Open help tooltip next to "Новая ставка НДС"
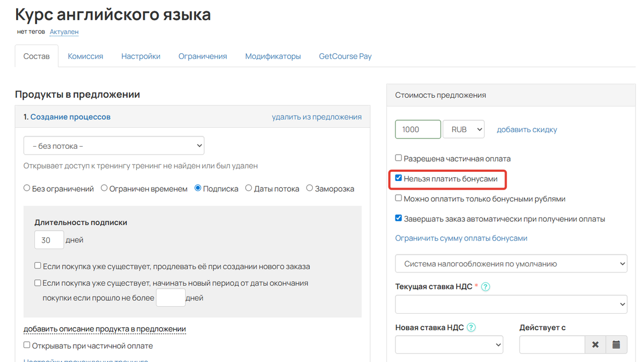 pyautogui.click(x=471, y=326)
